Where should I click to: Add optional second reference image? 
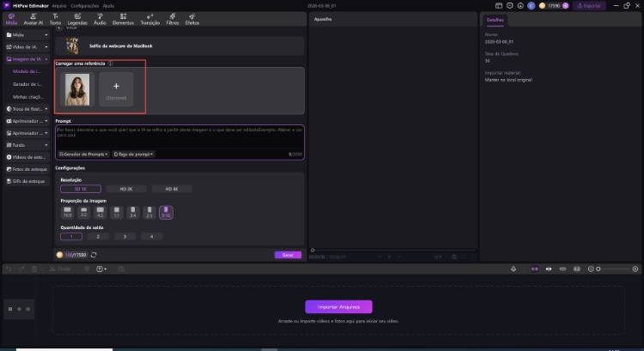pos(116,88)
